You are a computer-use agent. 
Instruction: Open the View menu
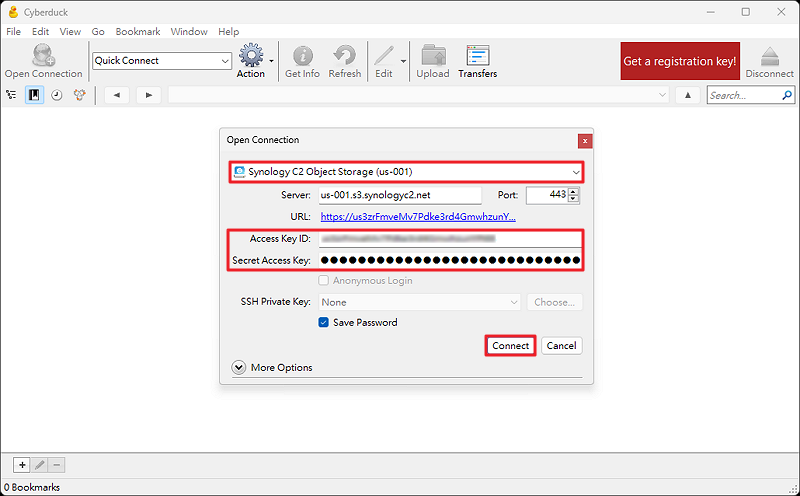70,32
